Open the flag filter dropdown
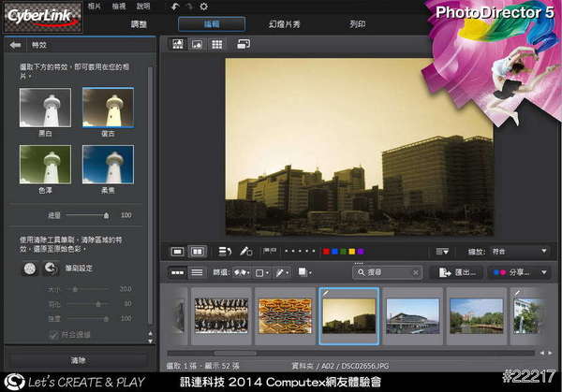The height and width of the screenshot is (392, 562). 240,272
